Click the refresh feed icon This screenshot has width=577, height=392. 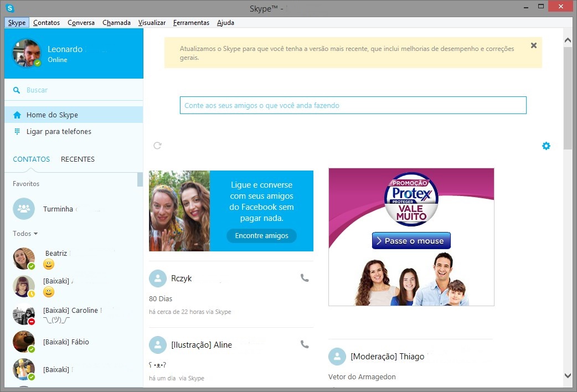157,146
